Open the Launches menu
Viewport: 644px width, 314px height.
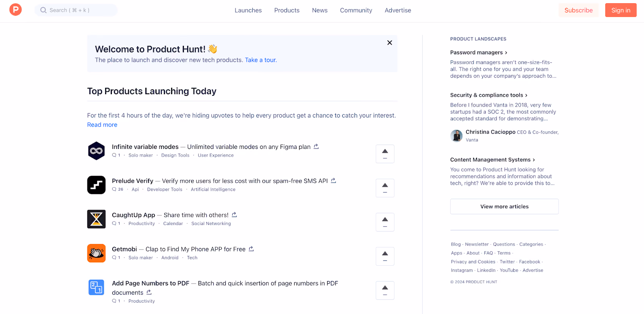pyautogui.click(x=248, y=10)
